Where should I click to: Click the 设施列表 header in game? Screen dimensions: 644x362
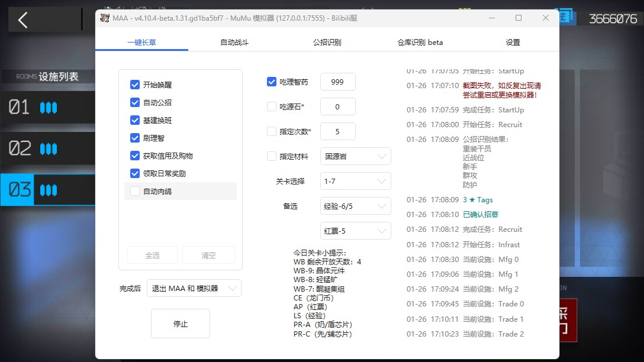(59, 76)
